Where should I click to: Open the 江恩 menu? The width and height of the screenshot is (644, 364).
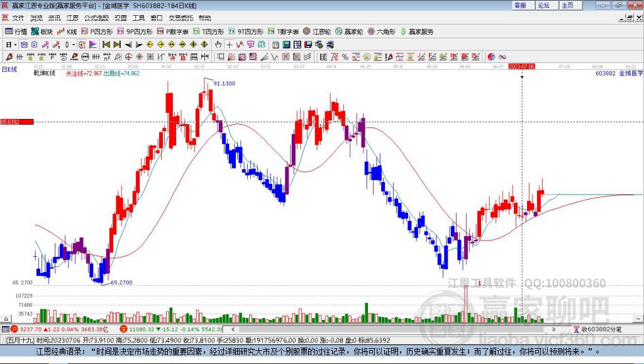(72, 18)
